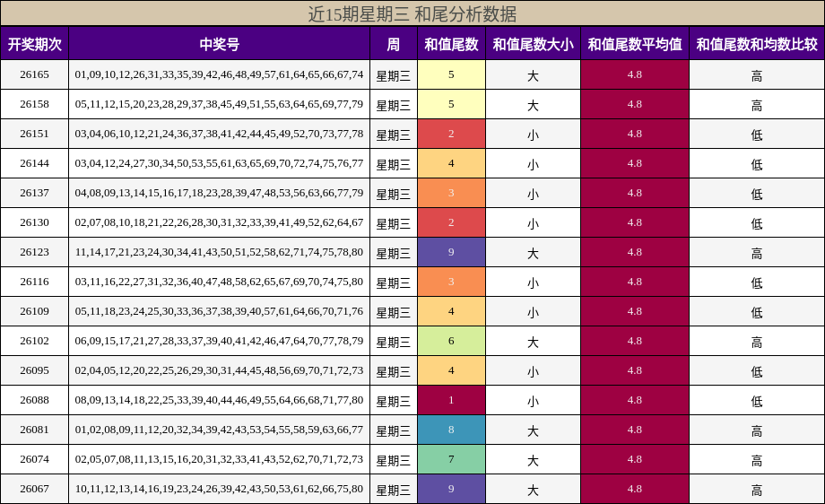Click winning numbers starting 05,11,12,15,20
The width and height of the screenshot is (825, 504).
click(x=220, y=104)
